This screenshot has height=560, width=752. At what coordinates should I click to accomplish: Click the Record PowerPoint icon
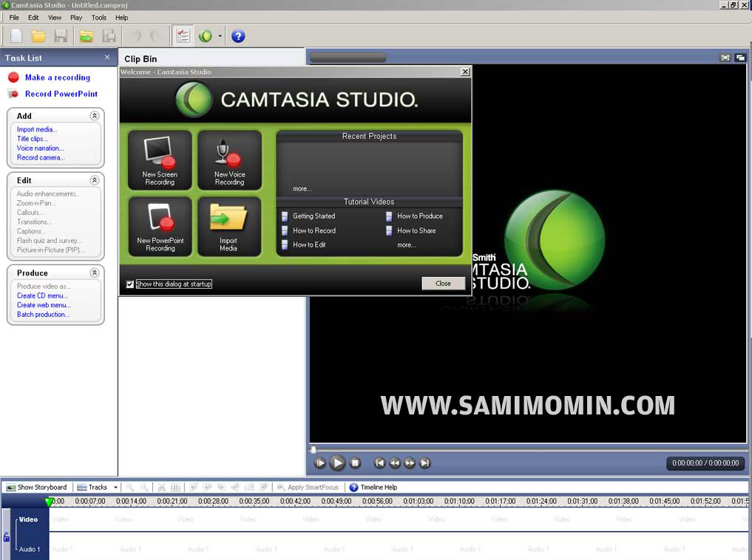[x=13, y=94]
